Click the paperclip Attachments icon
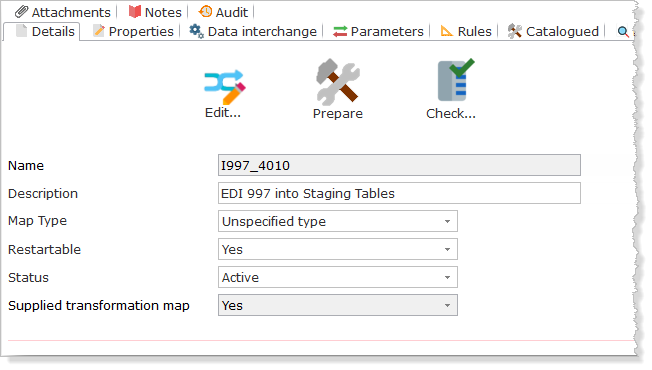Screen dimensions: 652x370 tap(21, 12)
